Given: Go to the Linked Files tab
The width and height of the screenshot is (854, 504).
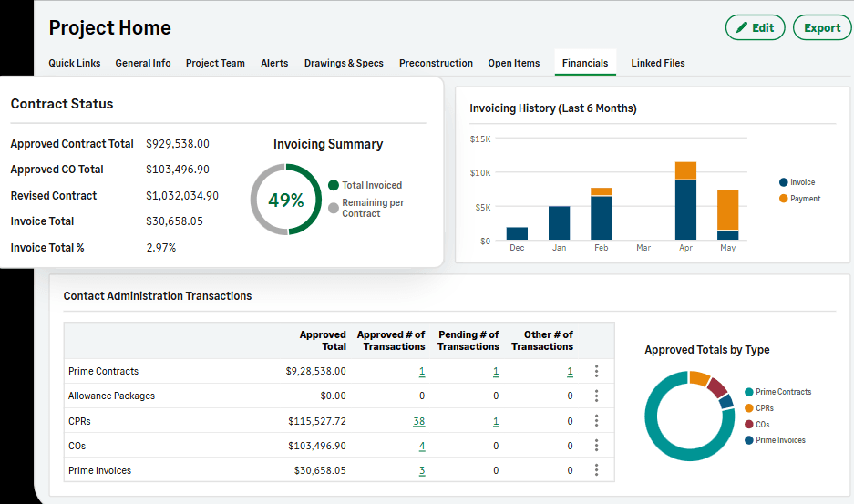Looking at the screenshot, I should point(658,63).
